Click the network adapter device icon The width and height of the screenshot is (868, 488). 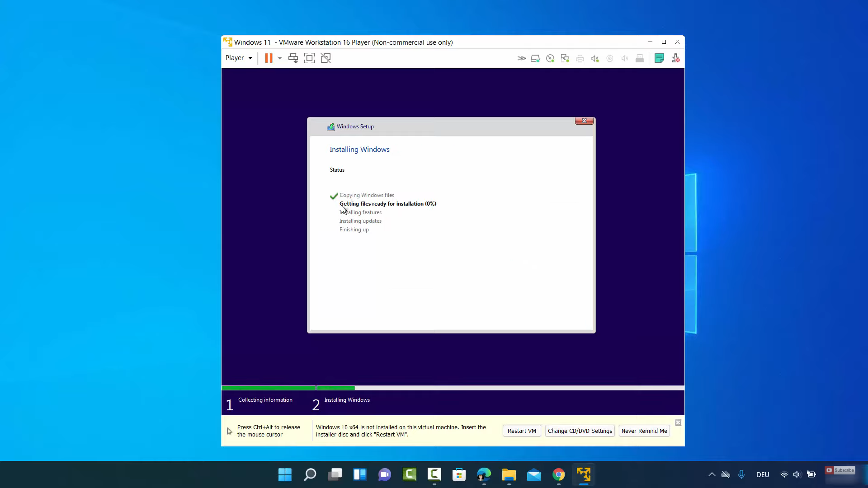pyautogui.click(x=565, y=58)
